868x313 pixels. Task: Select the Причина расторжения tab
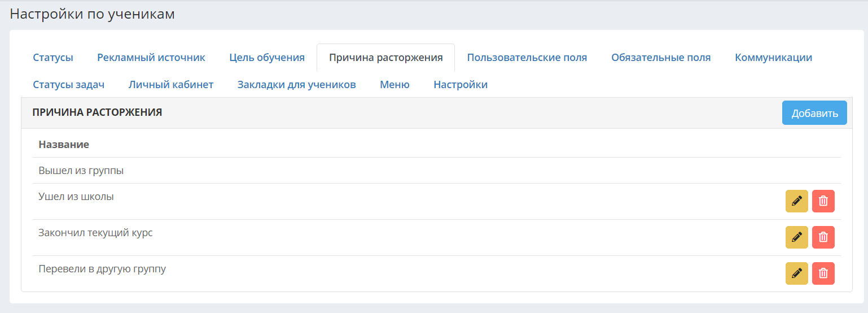point(386,58)
